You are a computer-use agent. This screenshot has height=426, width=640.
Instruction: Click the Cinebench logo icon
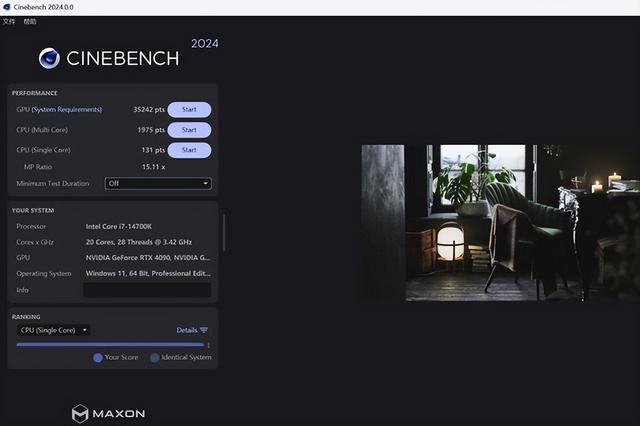click(49, 58)
